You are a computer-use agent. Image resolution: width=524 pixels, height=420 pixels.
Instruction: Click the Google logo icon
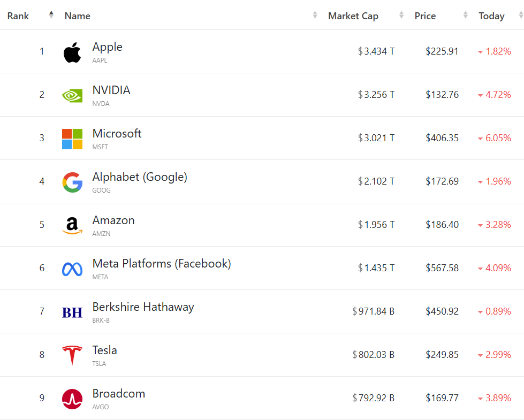tap(72, 182)
